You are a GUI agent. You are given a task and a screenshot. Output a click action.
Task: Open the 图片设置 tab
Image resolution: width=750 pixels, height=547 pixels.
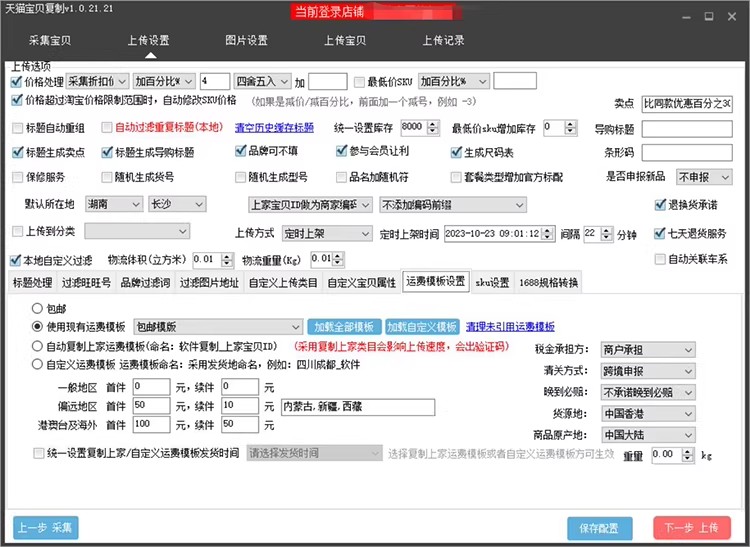coord(245,40)
